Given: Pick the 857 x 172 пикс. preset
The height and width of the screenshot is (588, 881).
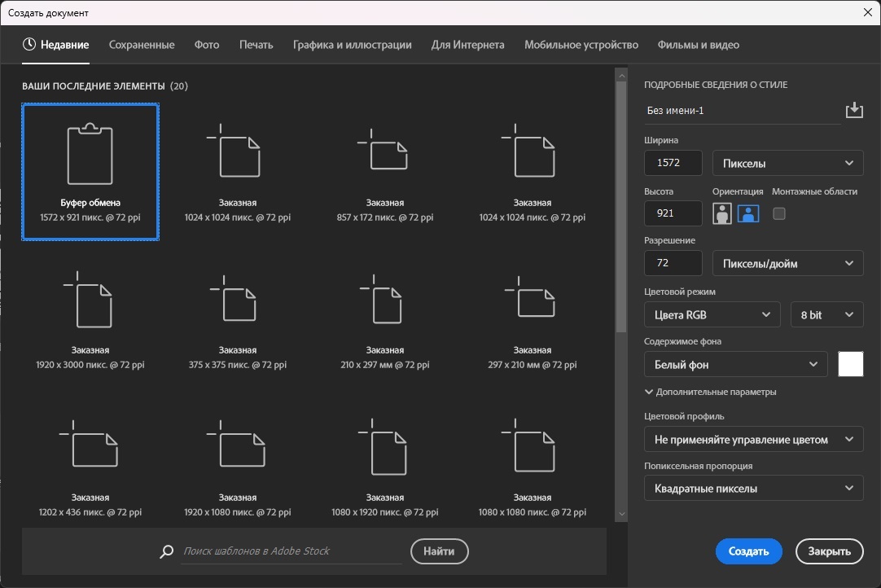Looking at the screenshot, I should pyautogui.click(x=384, y=172).
